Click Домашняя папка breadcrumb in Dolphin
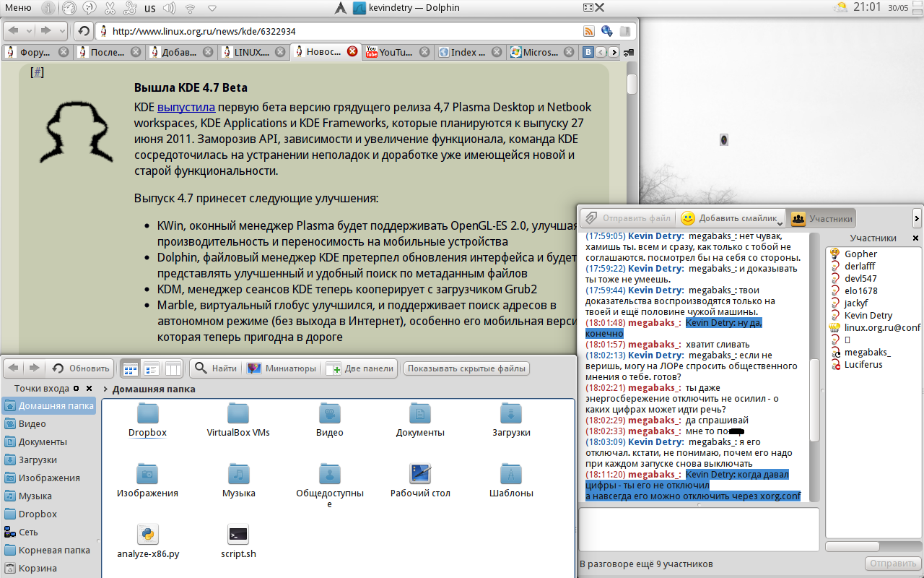The height and width of the screenshot is (578, 924). [x=153, y=389]
